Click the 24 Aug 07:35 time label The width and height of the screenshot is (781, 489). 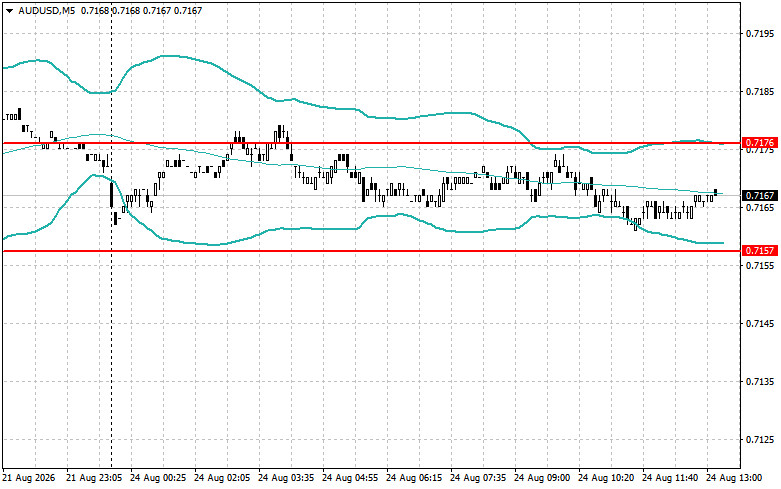tap(478, 478)
